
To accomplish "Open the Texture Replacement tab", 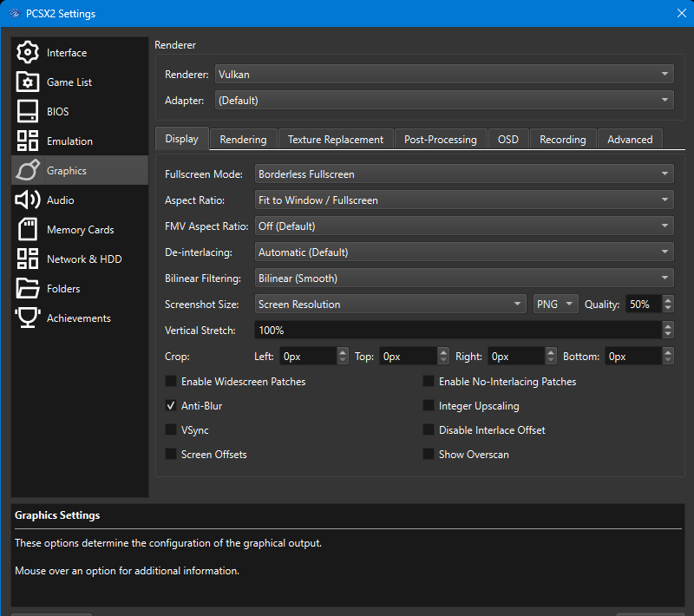I will click(336, 140).
